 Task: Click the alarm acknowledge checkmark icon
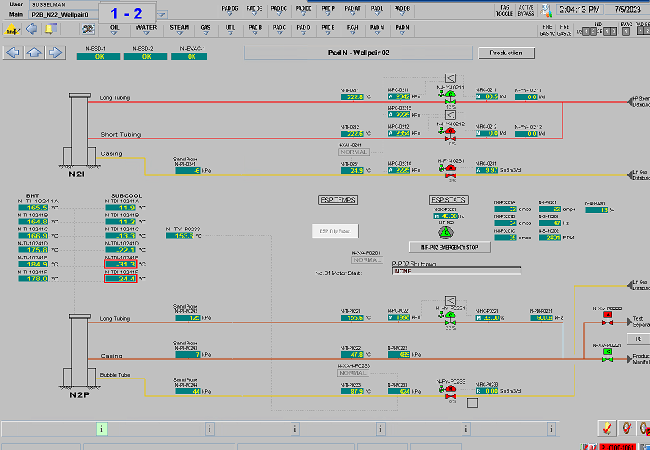click(607, 428)
